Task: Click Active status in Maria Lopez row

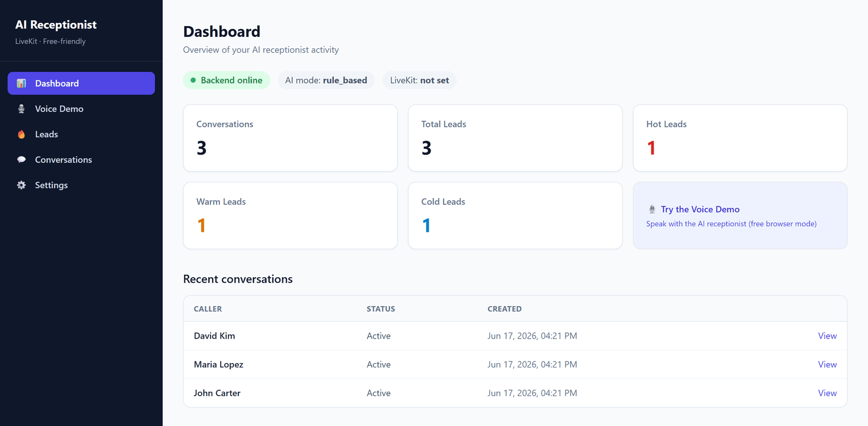Action: coord(379,365)
